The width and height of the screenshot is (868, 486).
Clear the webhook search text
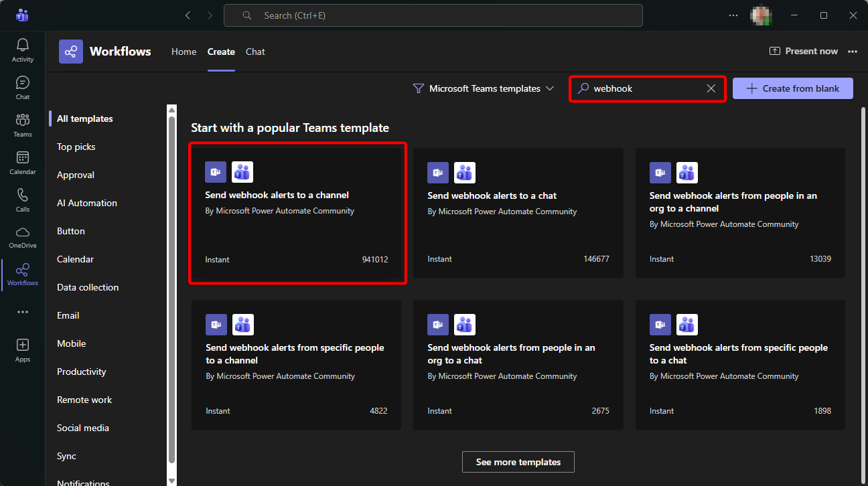(x=711, y=88)
